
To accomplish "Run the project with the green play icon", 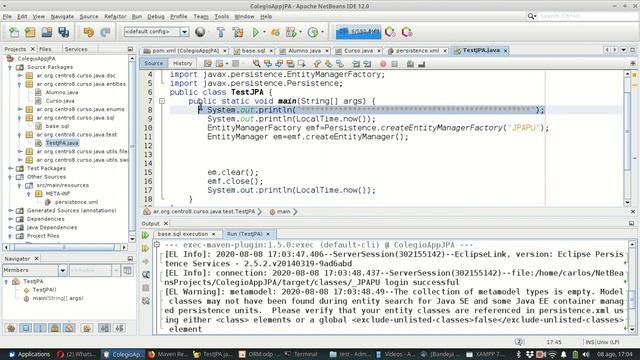I will 256,32.
